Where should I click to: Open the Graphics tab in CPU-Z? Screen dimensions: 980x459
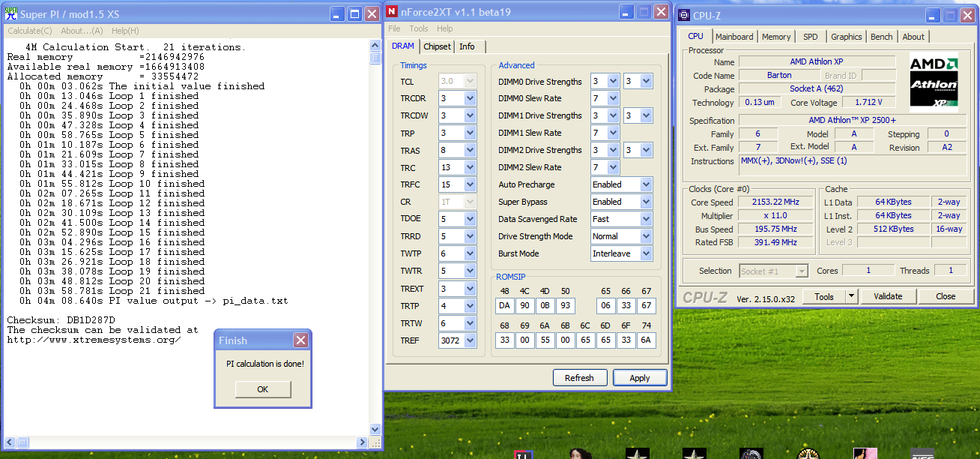[847, 37]
